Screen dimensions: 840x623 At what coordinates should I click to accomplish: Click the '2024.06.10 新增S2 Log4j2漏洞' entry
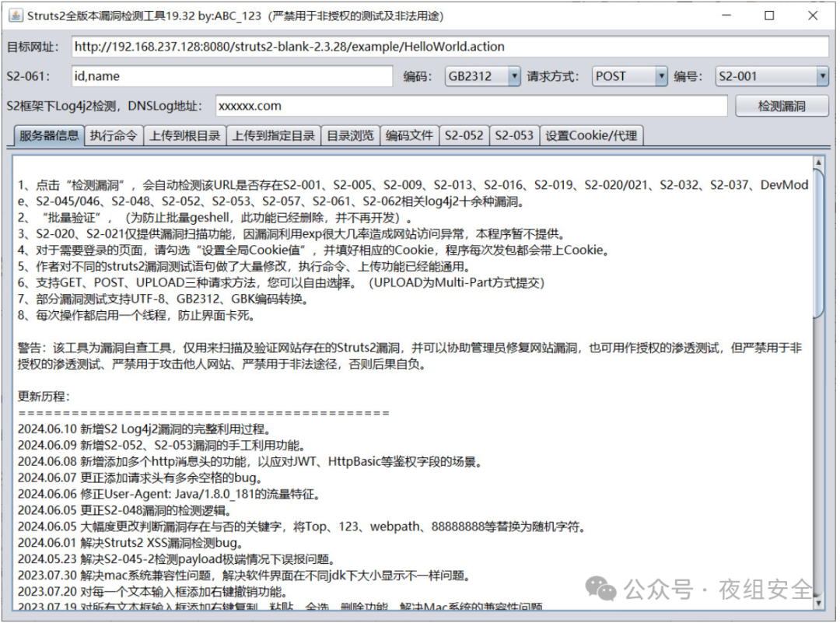click(145, 429)
